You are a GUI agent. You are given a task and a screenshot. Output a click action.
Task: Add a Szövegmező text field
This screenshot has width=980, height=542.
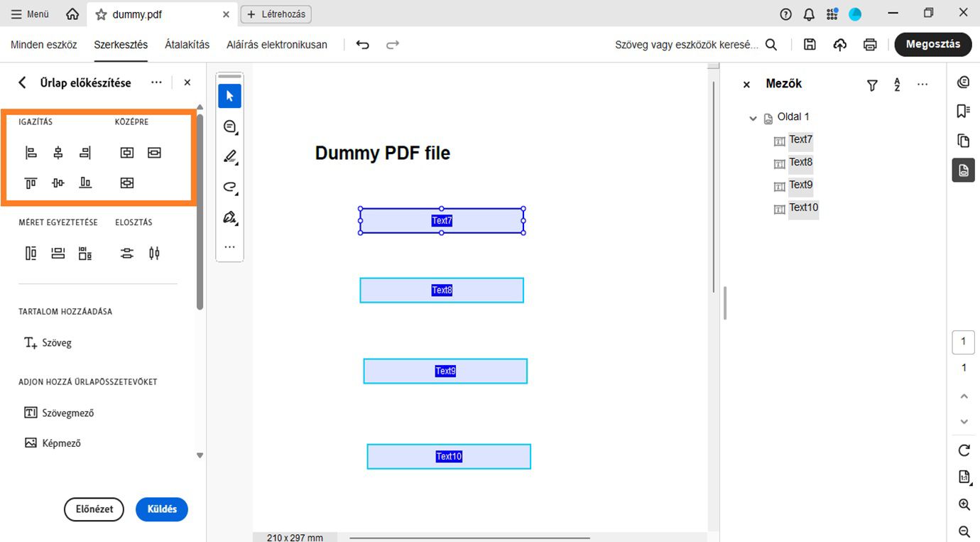58,413
